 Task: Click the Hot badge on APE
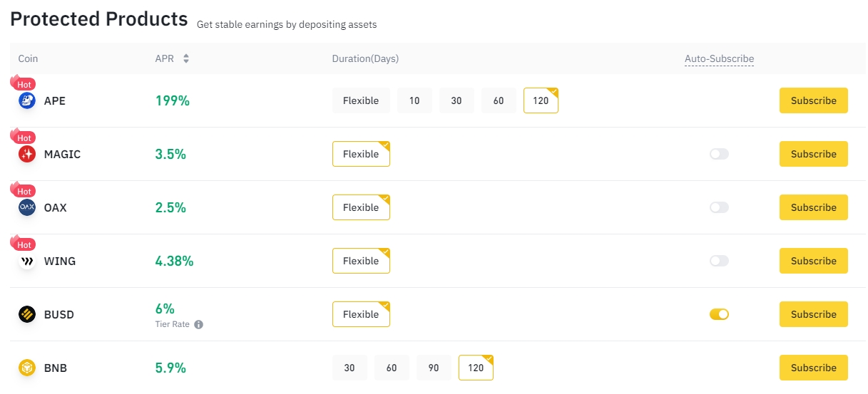(x=24, y=84)
